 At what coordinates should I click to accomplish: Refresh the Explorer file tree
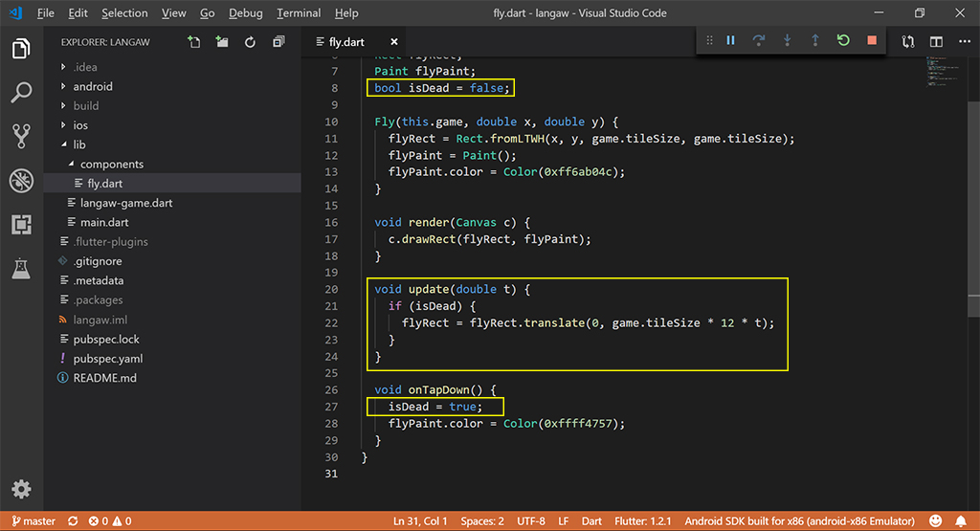click(250, 42)
